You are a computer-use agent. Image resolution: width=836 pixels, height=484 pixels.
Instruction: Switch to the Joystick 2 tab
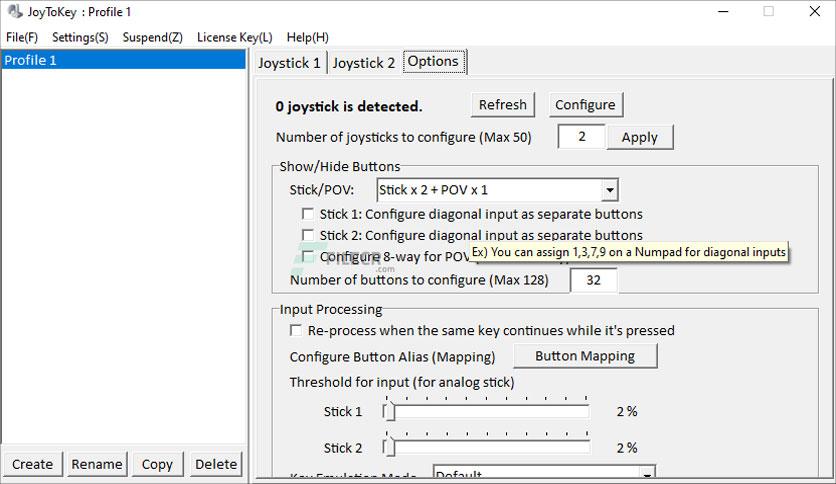[x=364, y=63]
